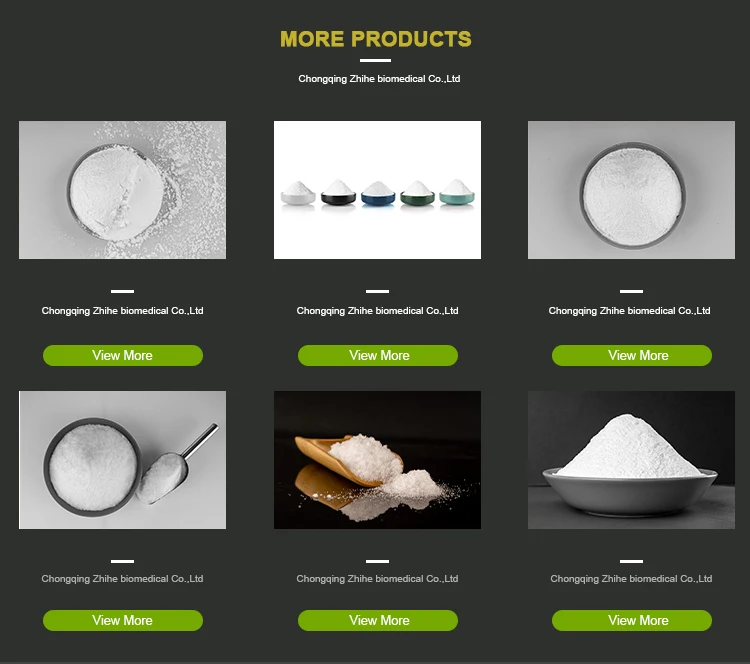This screenshot has height=664, width=750.
Task: Click View More under five colored bowls
Action: [378, 355]
